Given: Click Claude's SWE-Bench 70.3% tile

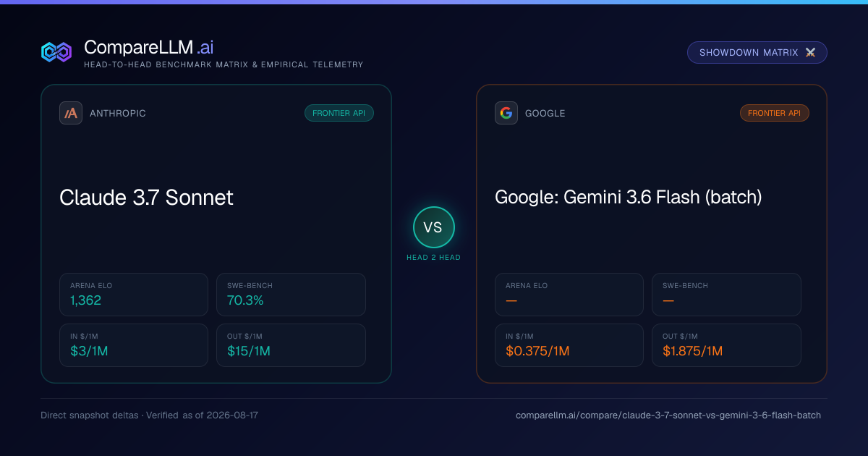Looking at the screenshot, I should click(291, 295).
